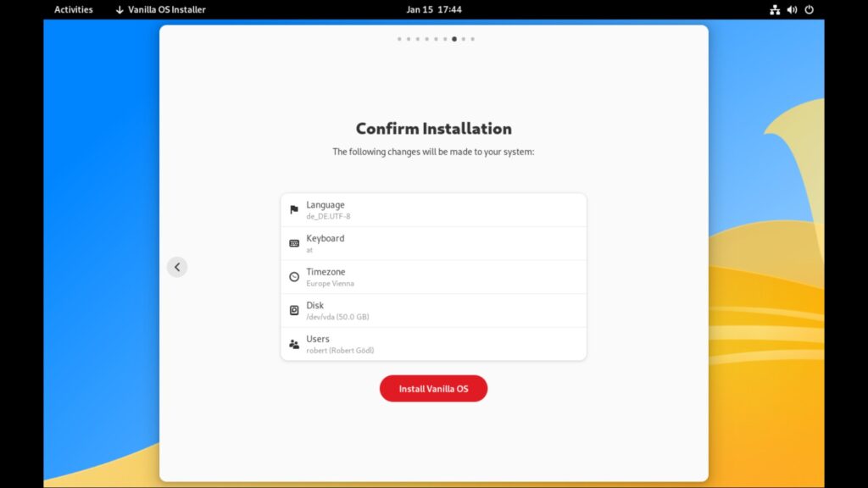Click the last page indicator dot
This screenshot has height=488, width=868.
[x=472, y=39]
